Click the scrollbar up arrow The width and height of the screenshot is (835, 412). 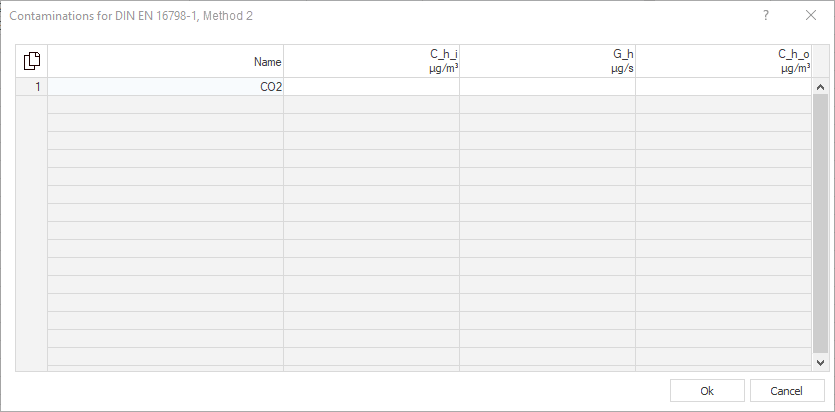(820, 87)
